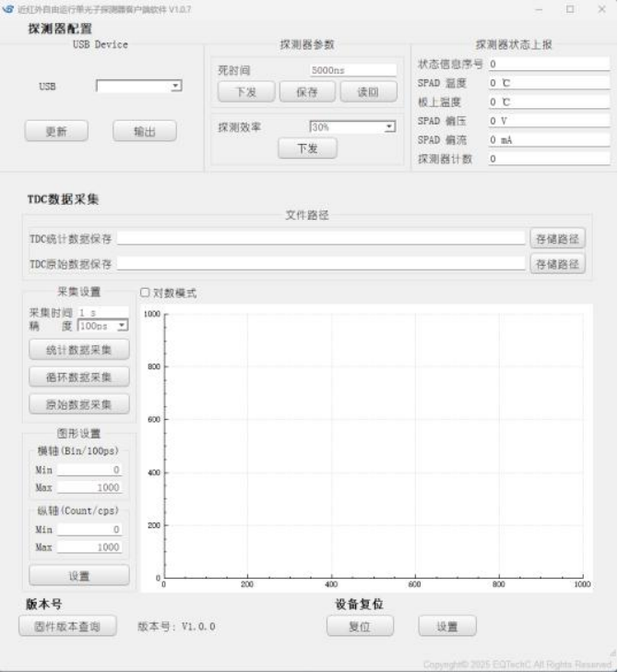Click the 原始数据采集 button
Screen dimensions: 618x672
(79, 404)
